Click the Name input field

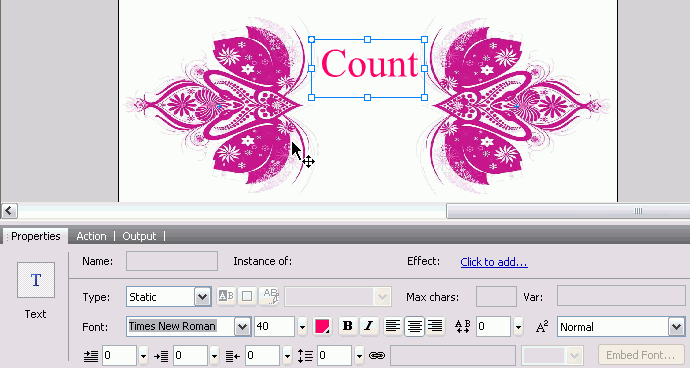pyautogui.click(x=172, y=261)
